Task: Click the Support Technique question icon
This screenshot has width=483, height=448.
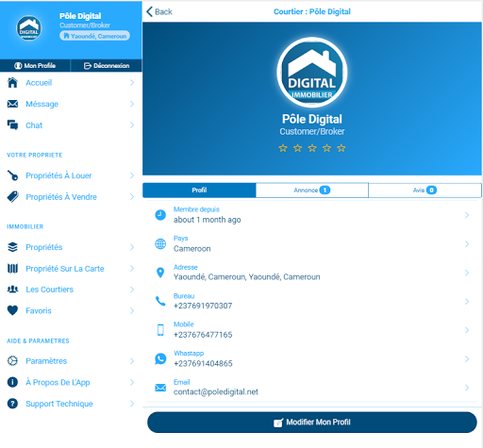Action: (x=12, y=404)
